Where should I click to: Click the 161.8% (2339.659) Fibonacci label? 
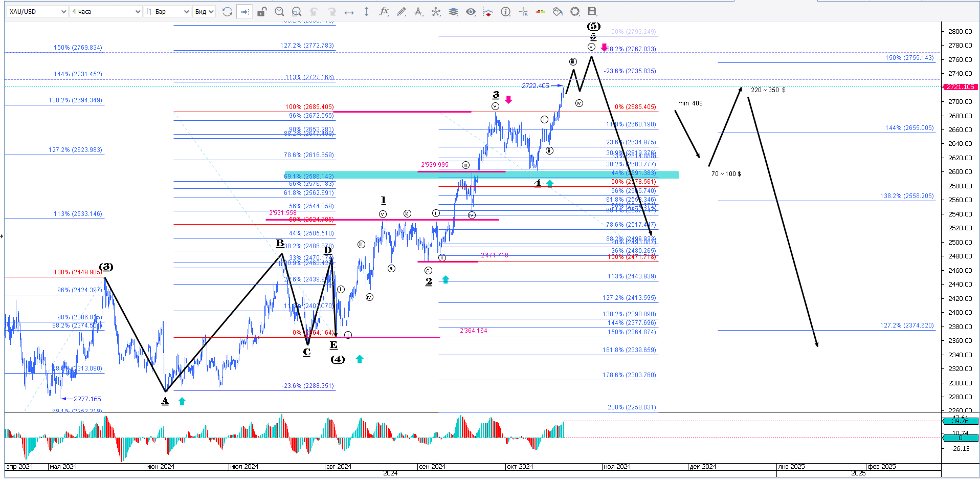629,350
